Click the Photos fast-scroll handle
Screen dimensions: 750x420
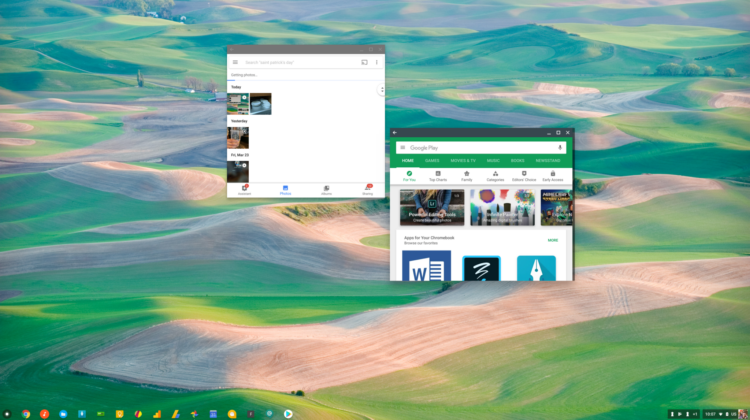point(381,91)
